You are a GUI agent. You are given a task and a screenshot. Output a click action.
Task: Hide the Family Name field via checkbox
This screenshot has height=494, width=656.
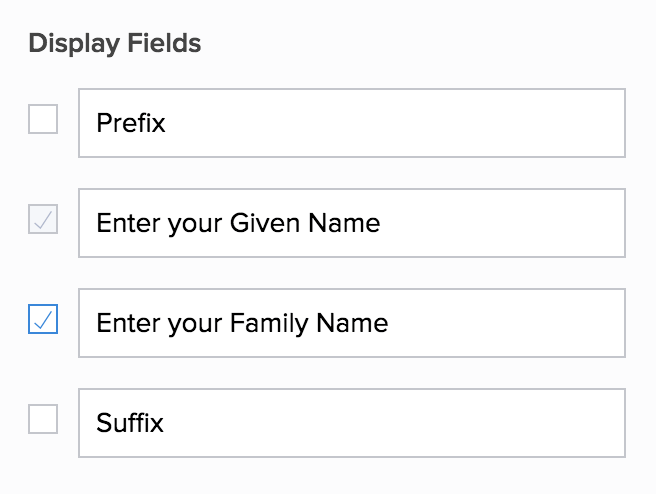pos(43,320)
